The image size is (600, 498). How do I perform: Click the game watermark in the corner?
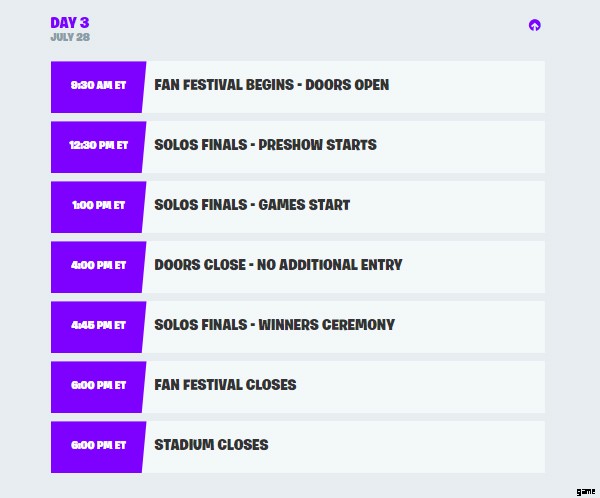[x=586, y=491]
